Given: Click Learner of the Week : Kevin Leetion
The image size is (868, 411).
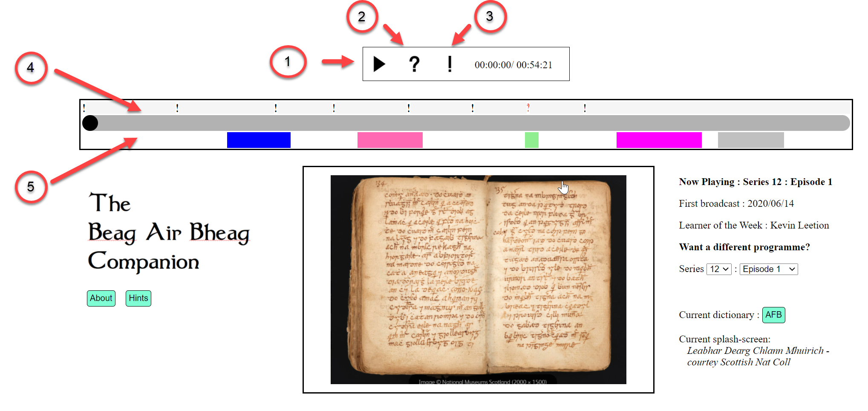Looking at the screenshot, I should [754, 225].
